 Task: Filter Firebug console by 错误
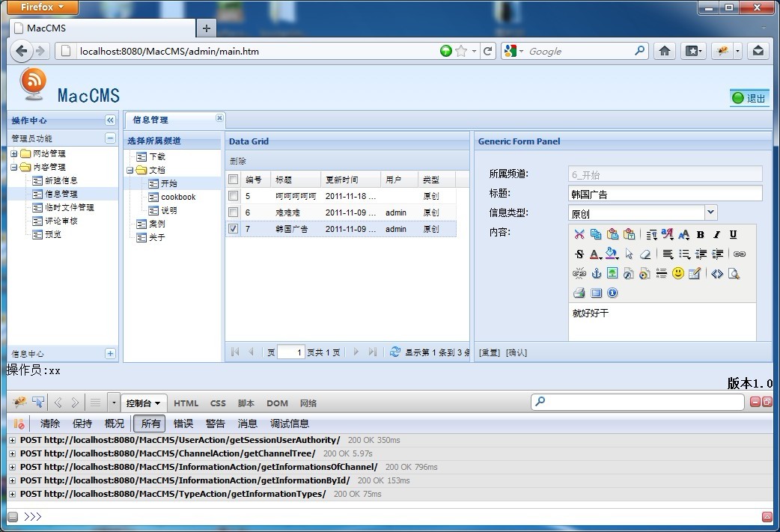point(183,424)
